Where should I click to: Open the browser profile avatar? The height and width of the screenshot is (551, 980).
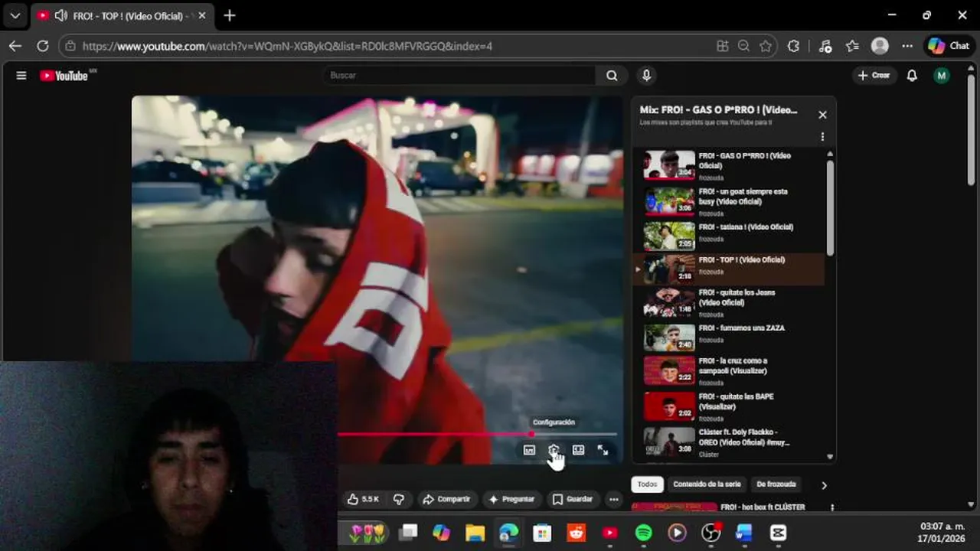pyautogui.click(x=880, y=46)
